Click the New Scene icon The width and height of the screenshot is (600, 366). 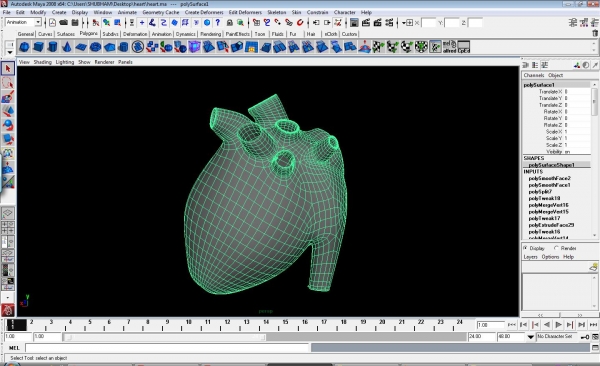pos(52,23)
